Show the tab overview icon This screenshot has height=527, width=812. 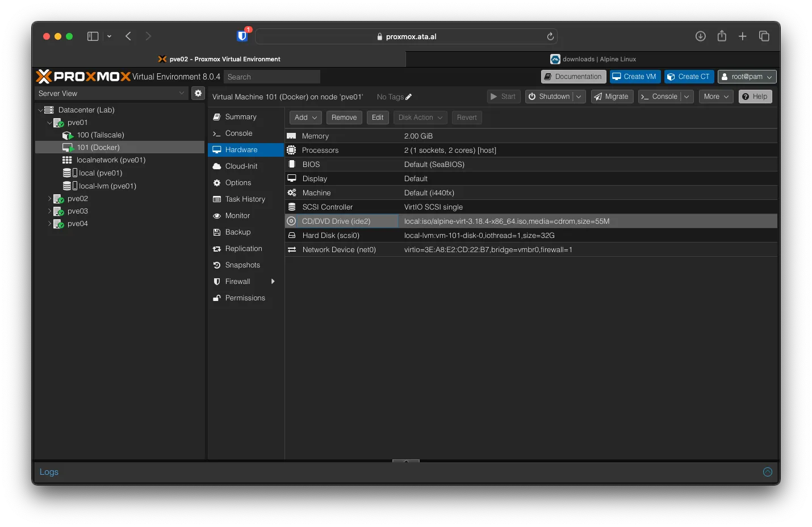764,36
